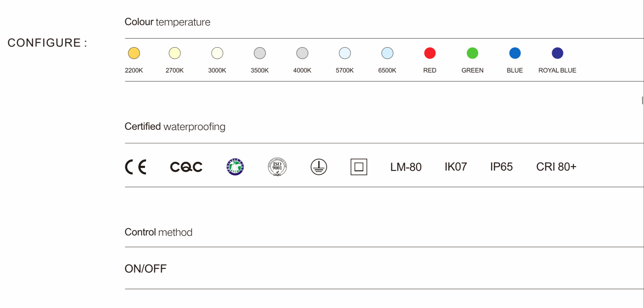Screen dimensions: 644x308
Task: Click the CE certification mark
Action: click(x=136, y=167)
